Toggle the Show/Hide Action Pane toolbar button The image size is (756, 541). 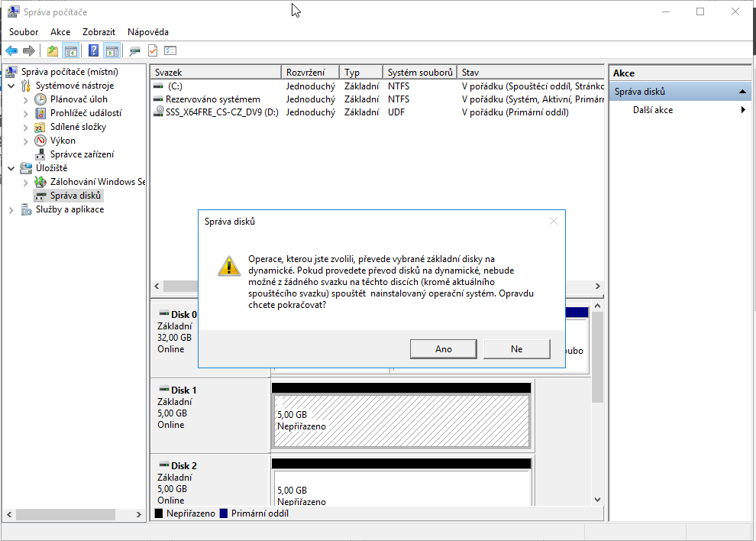coord(112,51)
